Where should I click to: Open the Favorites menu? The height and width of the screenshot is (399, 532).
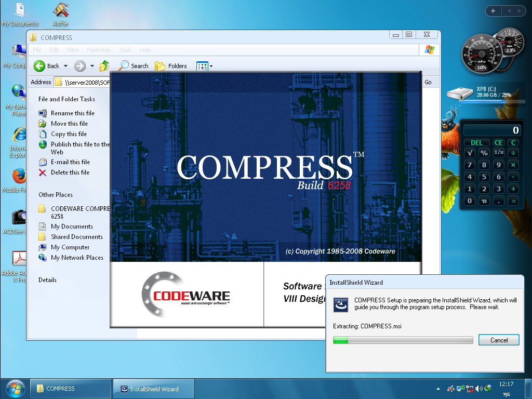pos(98,50)
